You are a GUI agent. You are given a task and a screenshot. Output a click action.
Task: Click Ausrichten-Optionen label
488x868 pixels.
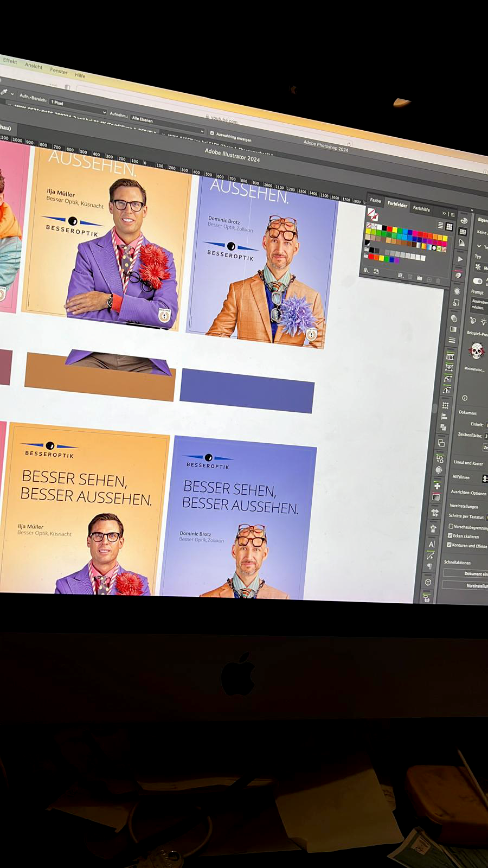click(468, 493)
